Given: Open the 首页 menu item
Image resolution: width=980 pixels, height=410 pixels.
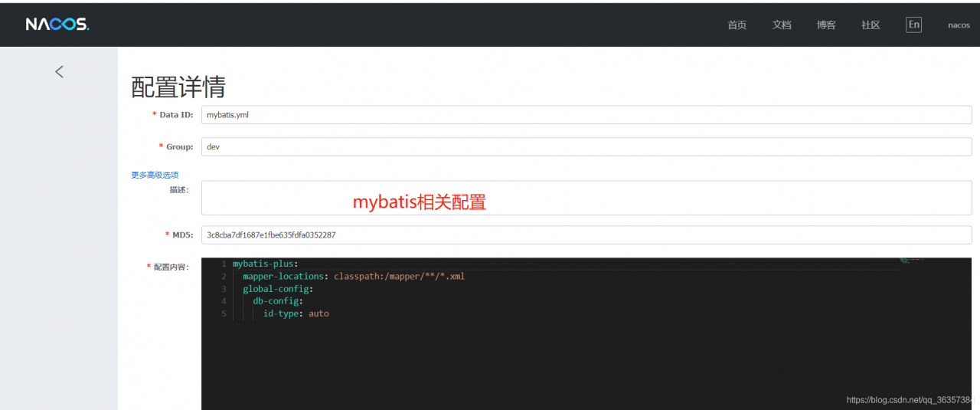Looking at the screenshot, I should 737,25.
